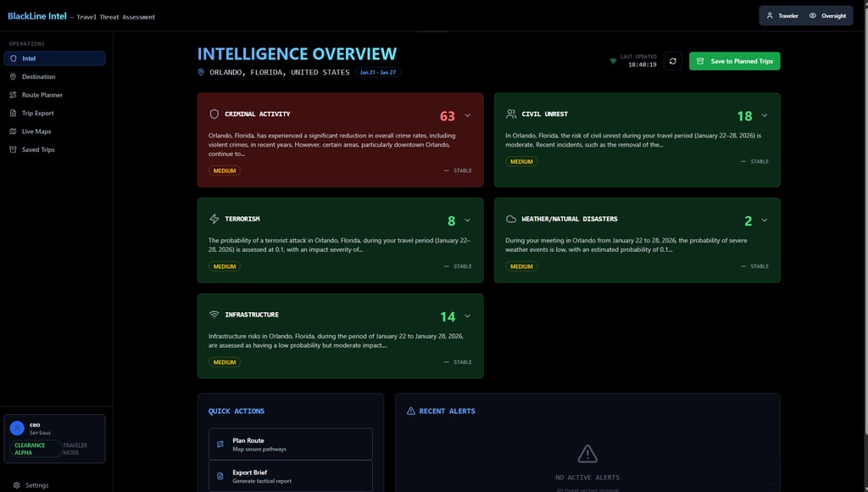Click the Export Brief document icon
The height and width of the screenshot is (492, 868).
pyautogui.click(x=220, y=476)
